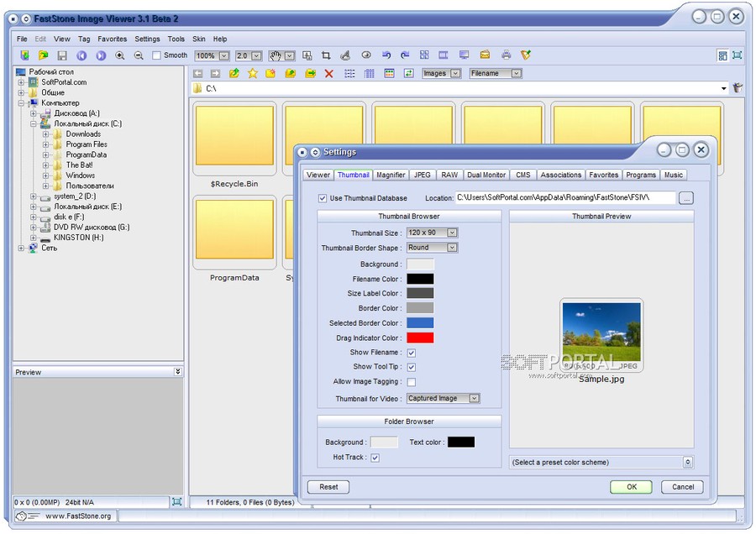
Task: Click the red X Delete icon
Action: pyautogui.click(x=328, y=73)
